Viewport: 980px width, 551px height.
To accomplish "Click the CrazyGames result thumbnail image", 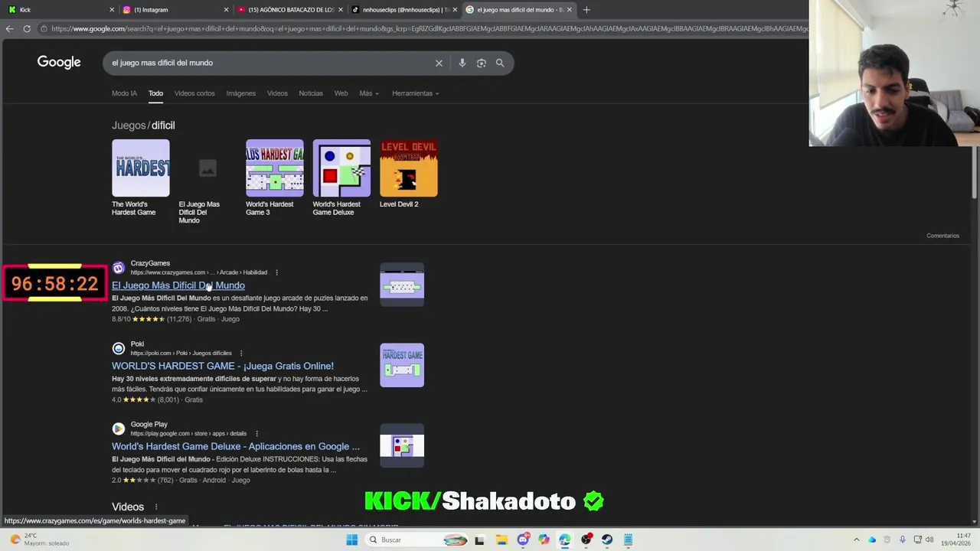I will (402, 285).
